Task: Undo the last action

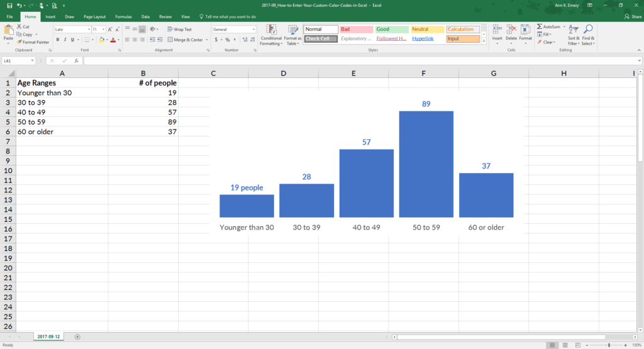Action: click(19, 5)
